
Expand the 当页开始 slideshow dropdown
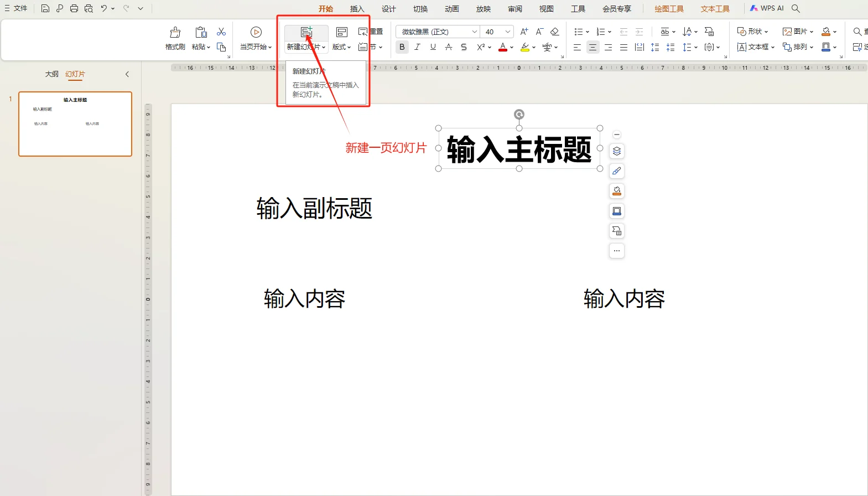point(270,47)
